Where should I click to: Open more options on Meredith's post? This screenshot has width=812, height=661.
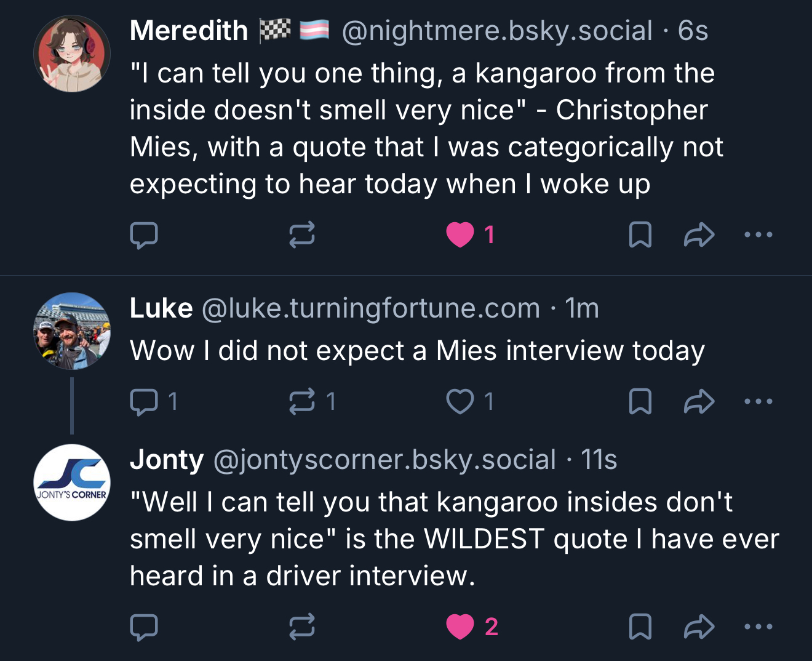tap(758, 235)
